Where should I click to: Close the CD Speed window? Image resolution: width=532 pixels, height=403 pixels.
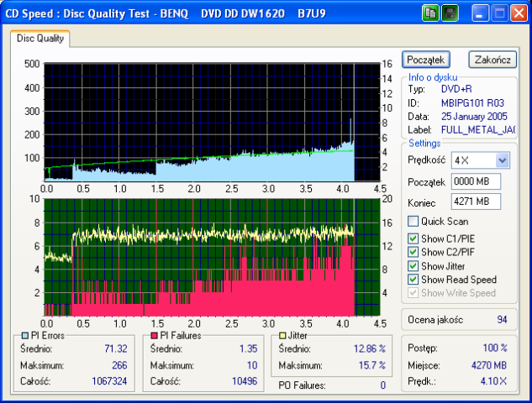coord(519,13)
